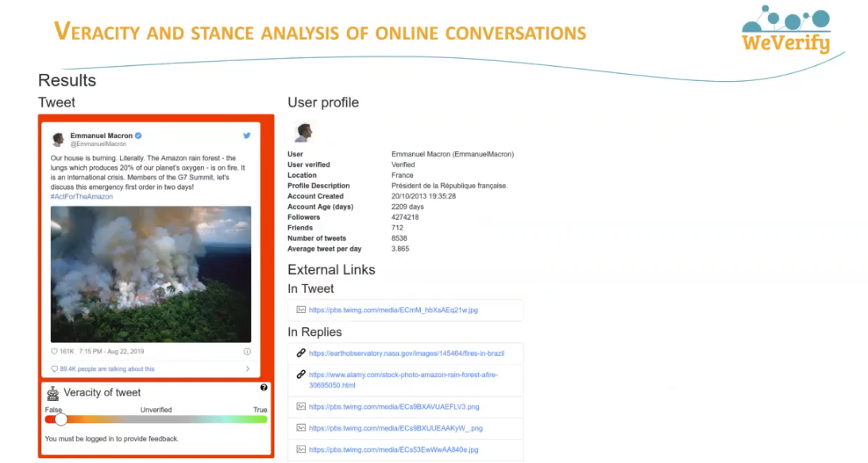Click the Profile Description Président de la République française
The width and height of the screenshot is (868, 463).
449,186
